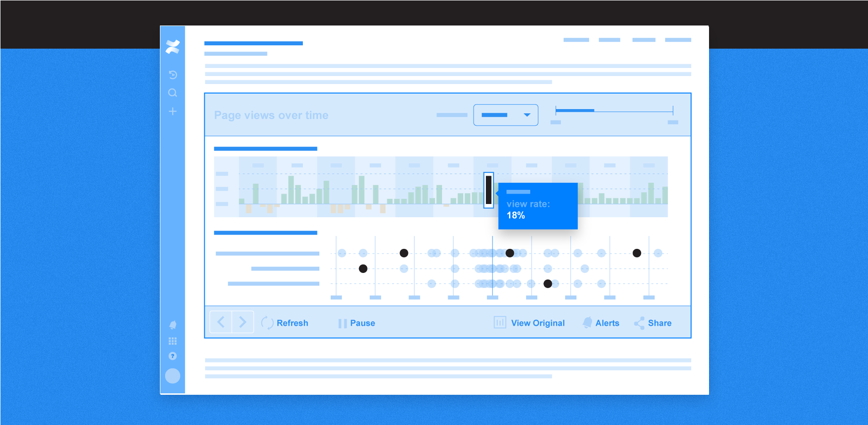Open search from the sidebar magnifier icon
This screenshot has height=425, width=868.
[173, 93]
